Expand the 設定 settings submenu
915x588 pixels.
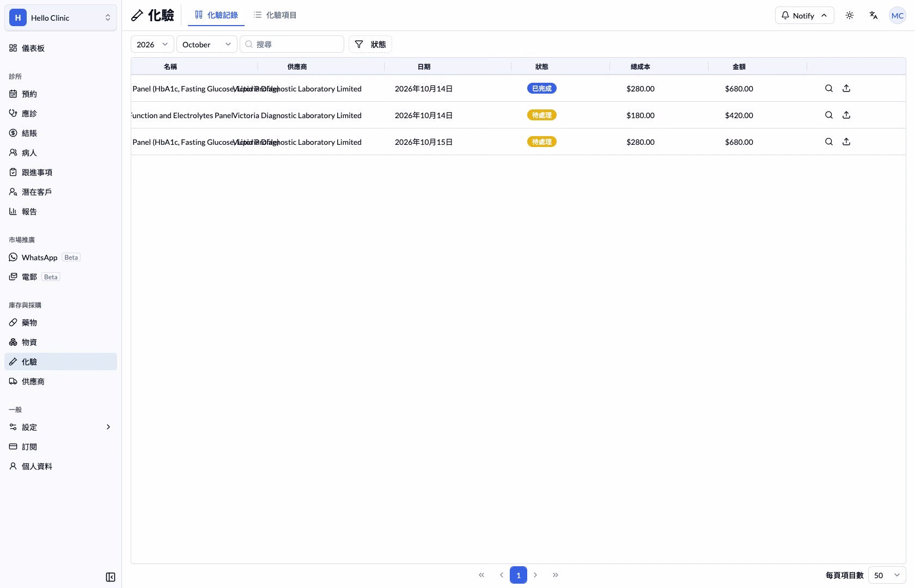pyautogui.click(x=60, y=427)
